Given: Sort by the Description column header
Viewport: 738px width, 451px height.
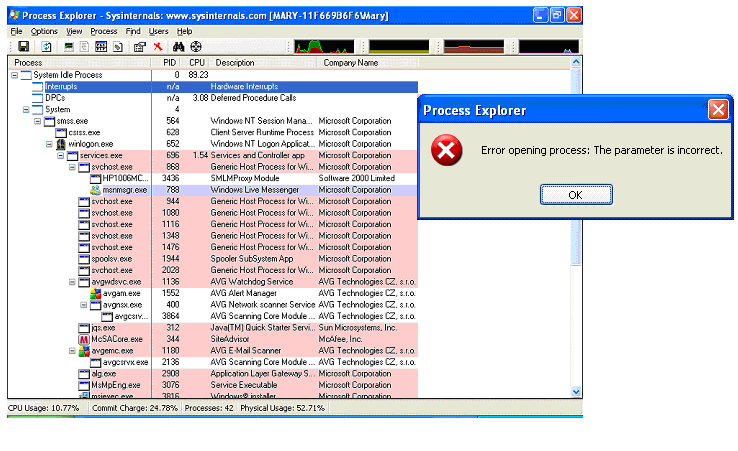Looking at the screenshot, I should pos(263,63).
